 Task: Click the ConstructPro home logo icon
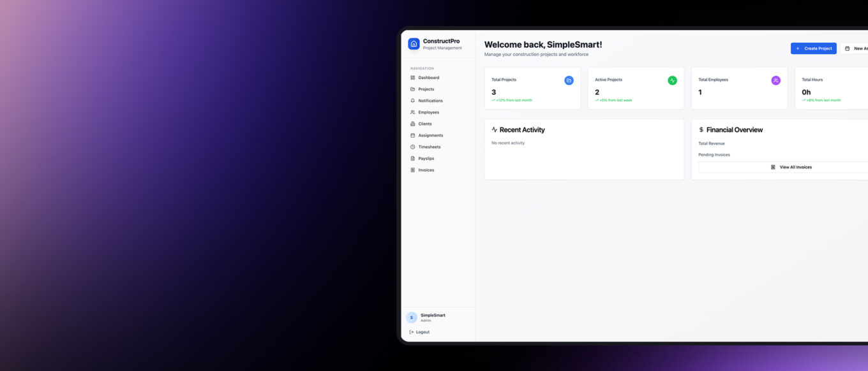[x=414, y=44]
